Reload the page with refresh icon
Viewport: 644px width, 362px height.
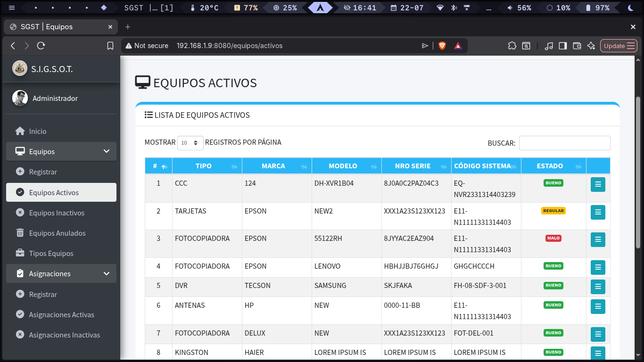pos(41,46)
